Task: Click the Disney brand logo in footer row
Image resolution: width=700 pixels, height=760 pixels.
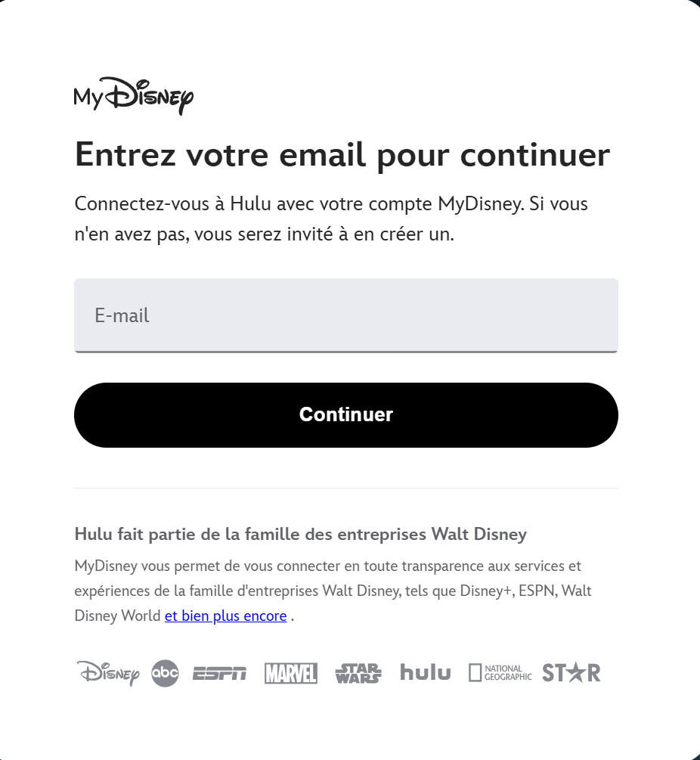Action: (108, 673)
